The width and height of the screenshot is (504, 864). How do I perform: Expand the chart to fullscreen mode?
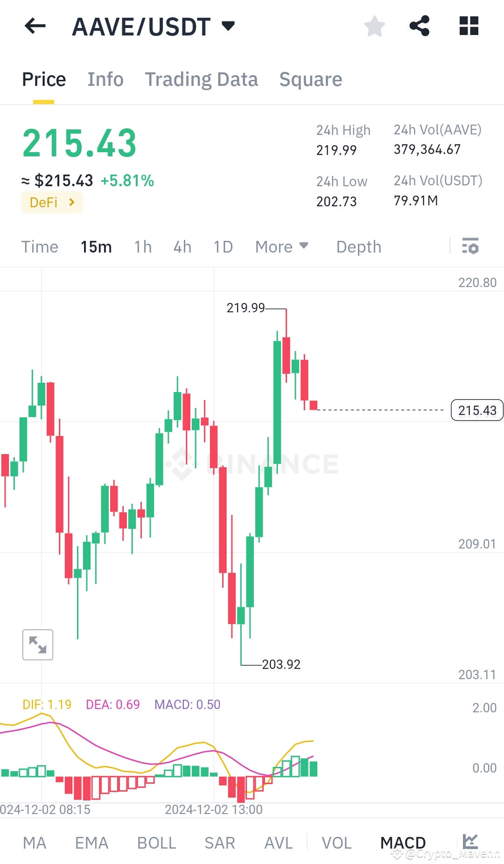point(38,645)
